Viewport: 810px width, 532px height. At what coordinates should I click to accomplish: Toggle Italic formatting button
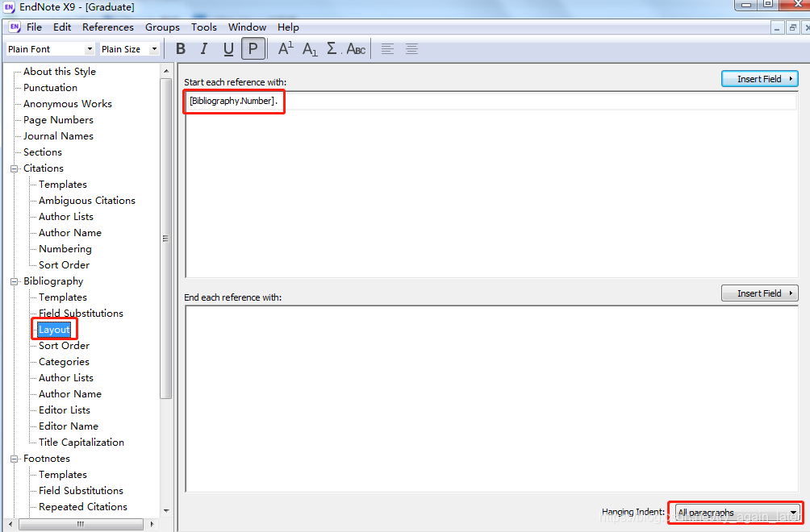coord(204,49)
